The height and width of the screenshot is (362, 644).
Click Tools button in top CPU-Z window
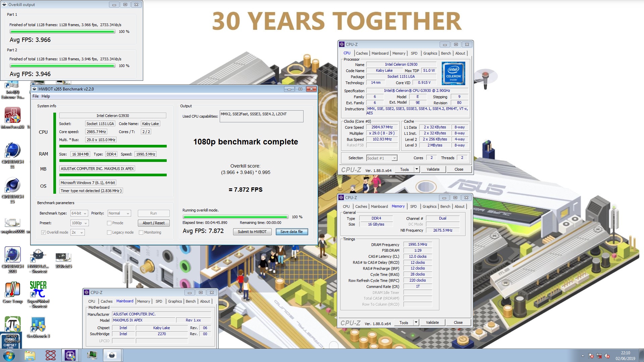[x=405, y=170]
